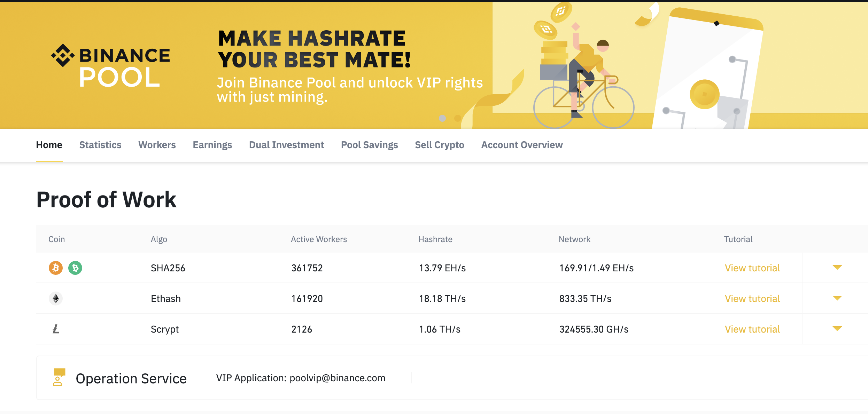Open the Statistics tab

[100, 145]
